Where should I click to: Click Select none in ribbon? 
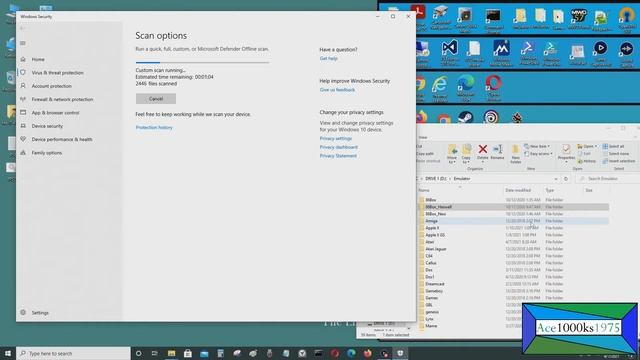pyautogui.click(x=616, y=153)
